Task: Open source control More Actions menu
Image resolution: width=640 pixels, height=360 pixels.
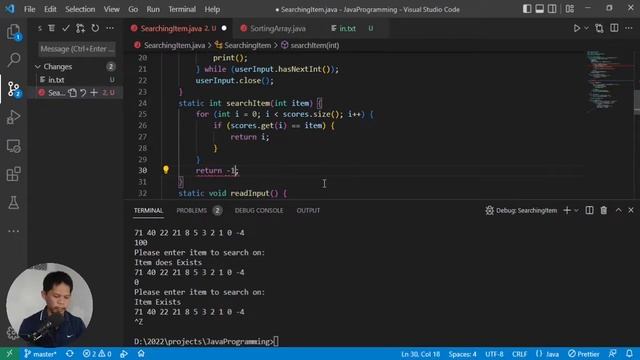Action: [x=110, y=28]
